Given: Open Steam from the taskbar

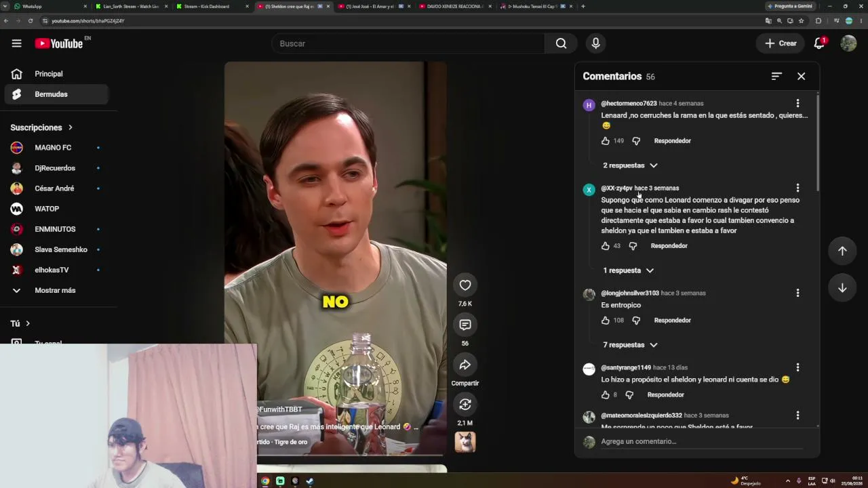Looking at the screenshot, I should tap(310, 481).
